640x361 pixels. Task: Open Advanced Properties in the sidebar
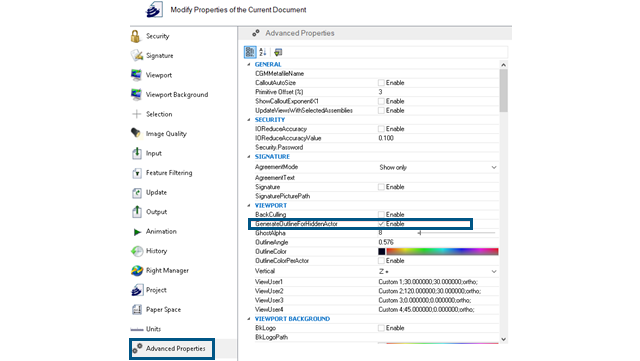pyautogui.click(x=172, y=349)
